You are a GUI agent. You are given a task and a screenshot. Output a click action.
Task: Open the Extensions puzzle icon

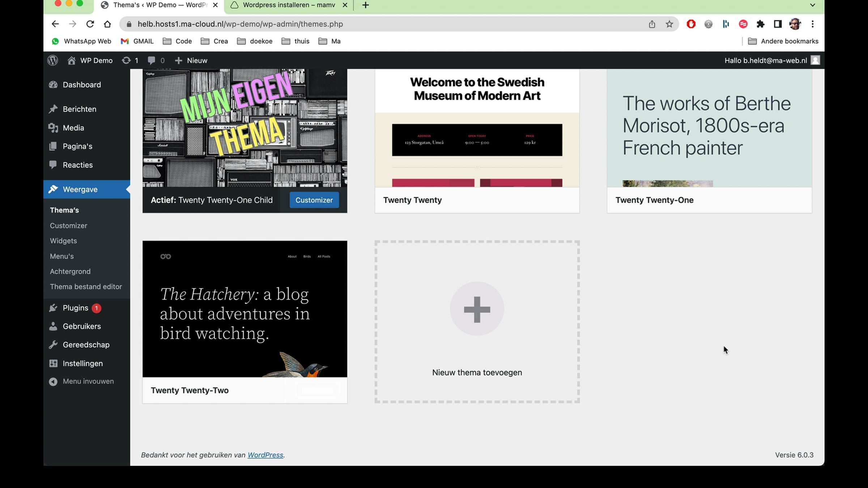click(760, 24)
